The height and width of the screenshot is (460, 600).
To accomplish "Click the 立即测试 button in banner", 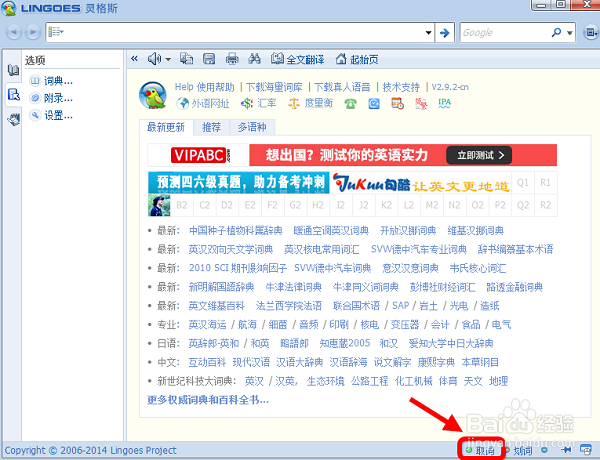I will (x=479, y=155).
